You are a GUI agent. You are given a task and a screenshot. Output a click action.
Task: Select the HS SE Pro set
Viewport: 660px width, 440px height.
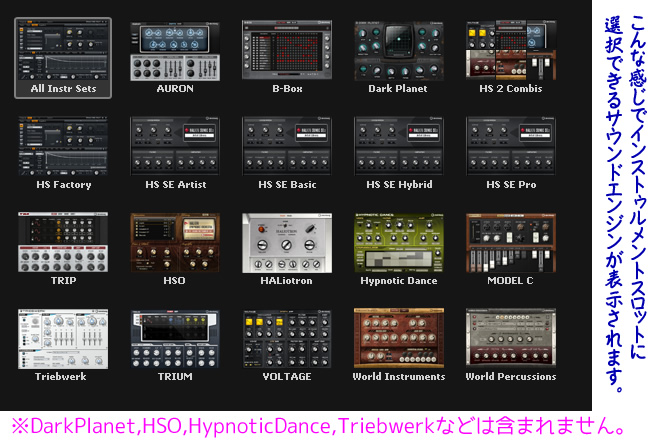tap(511, 146)
